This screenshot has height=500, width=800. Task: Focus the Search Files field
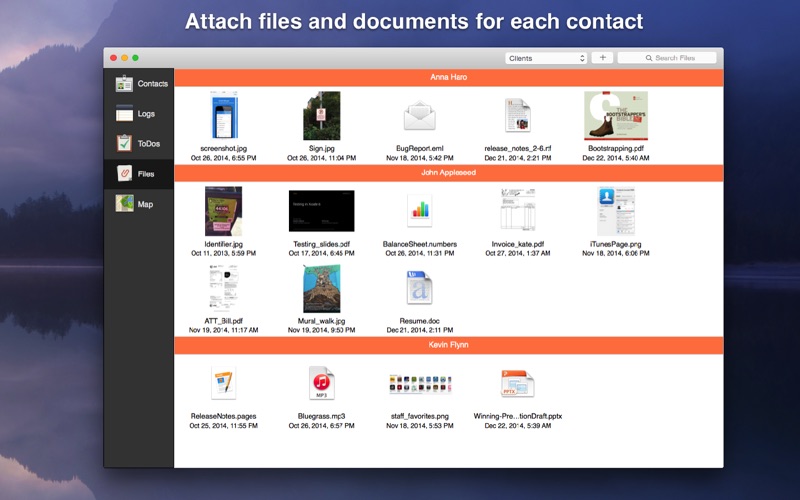667,58
